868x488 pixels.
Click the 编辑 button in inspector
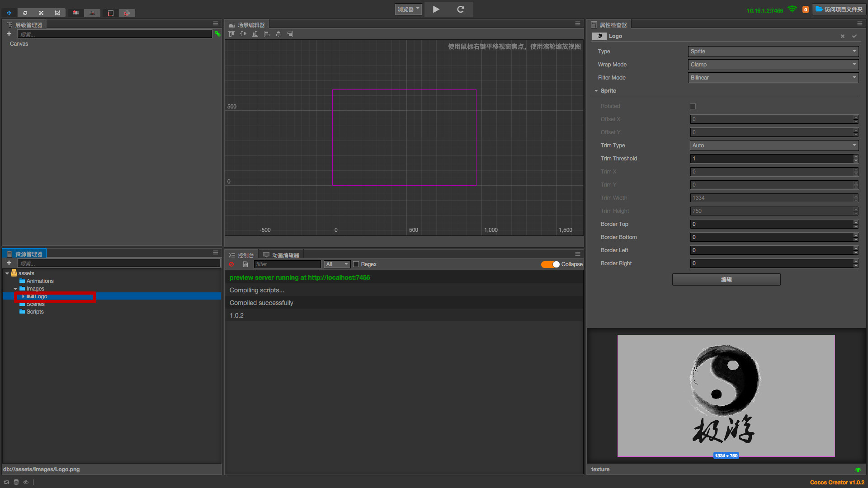coord(726,280)
